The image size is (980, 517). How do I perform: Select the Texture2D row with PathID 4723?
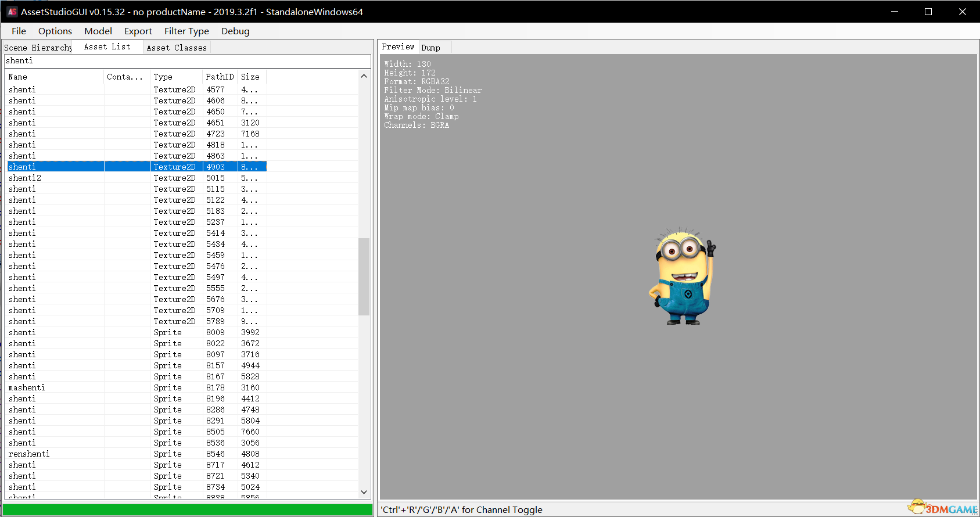[x=137, y=134]
